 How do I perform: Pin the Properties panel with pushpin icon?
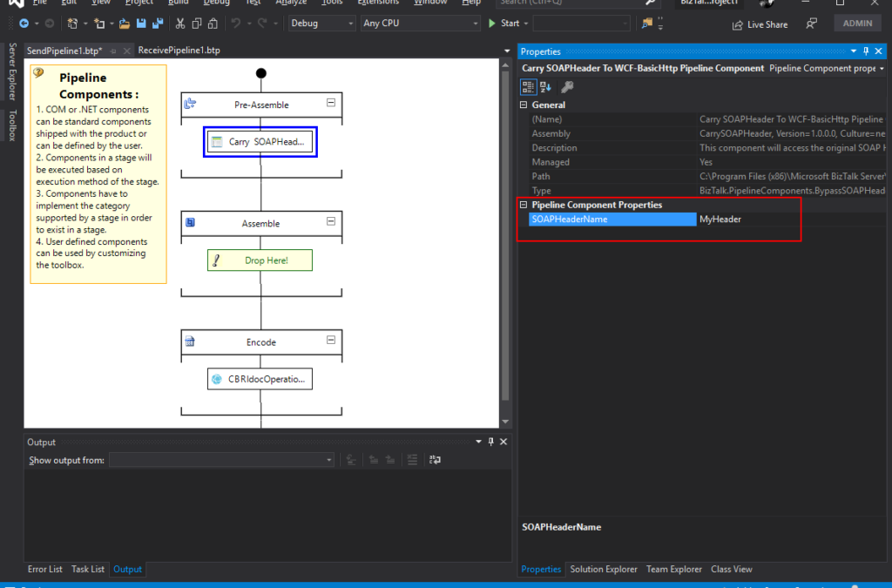(866, 51)
